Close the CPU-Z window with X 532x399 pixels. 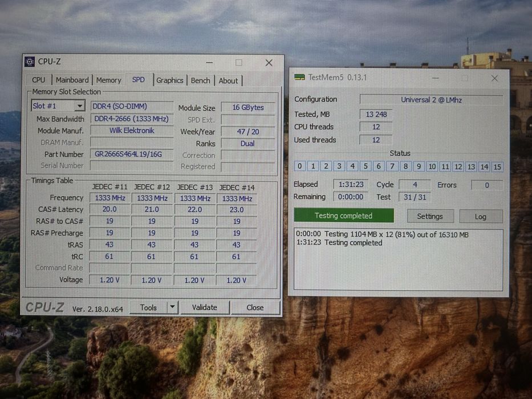269,63
